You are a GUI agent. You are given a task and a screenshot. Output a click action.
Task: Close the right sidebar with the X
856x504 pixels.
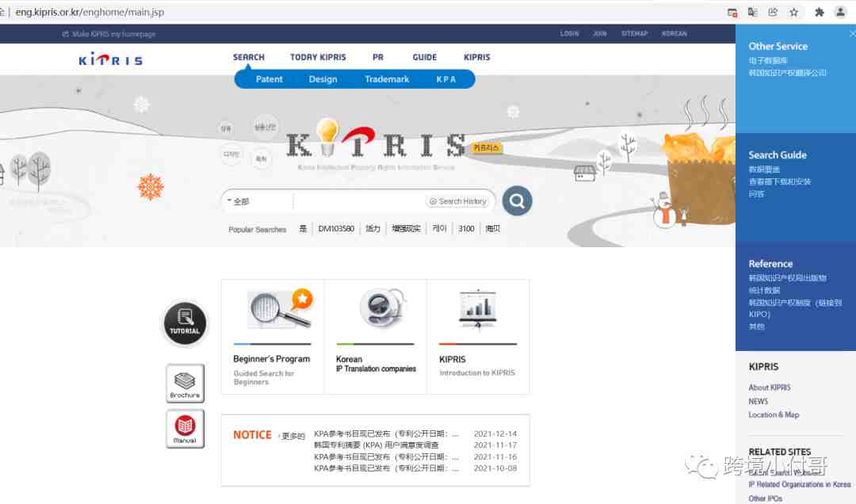click(x=852, y=34)
